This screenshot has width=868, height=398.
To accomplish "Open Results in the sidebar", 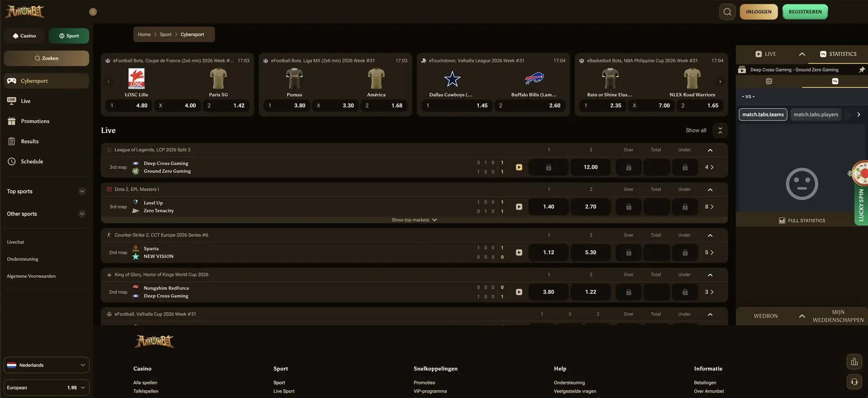I will click(47, 141).
